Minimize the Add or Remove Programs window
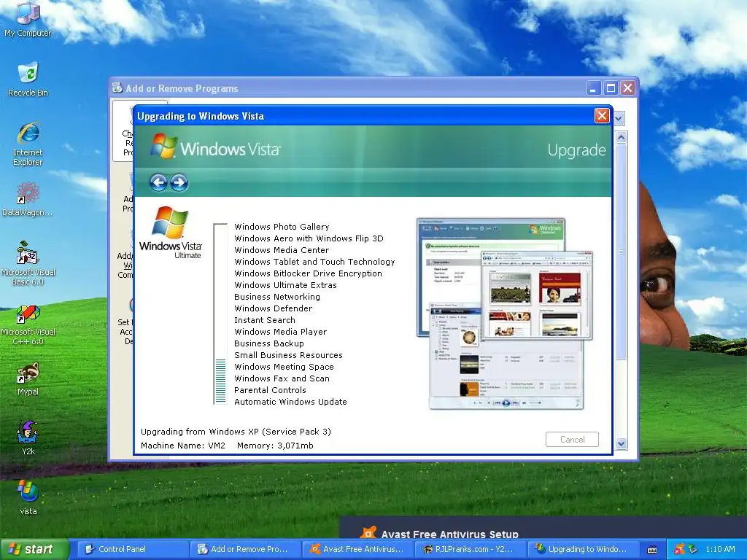 pos(593,88)
